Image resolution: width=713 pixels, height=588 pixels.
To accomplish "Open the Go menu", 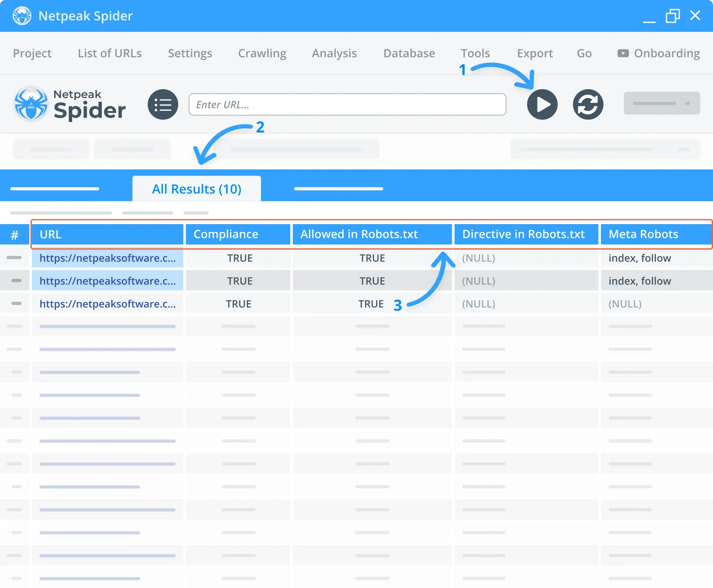I will tap(584, 53).
